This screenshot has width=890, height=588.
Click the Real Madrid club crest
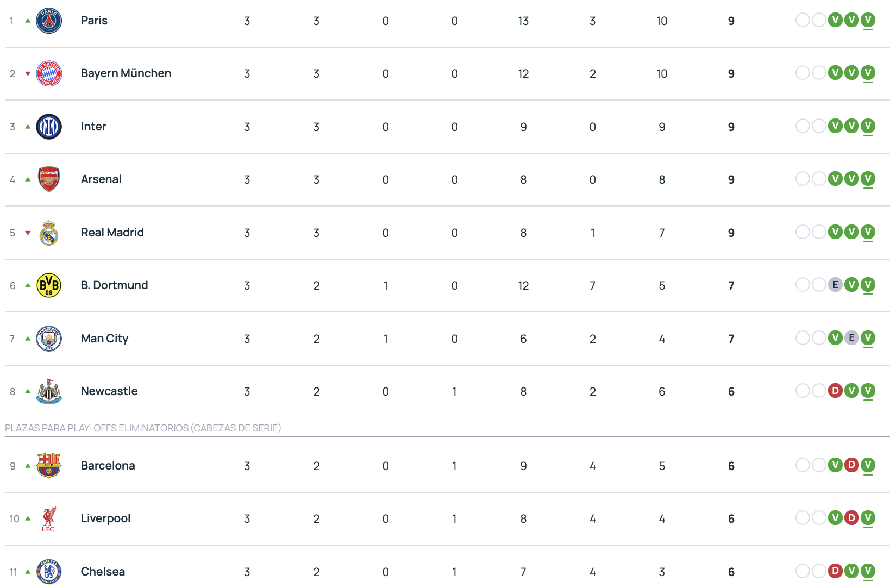click(49, 233)
